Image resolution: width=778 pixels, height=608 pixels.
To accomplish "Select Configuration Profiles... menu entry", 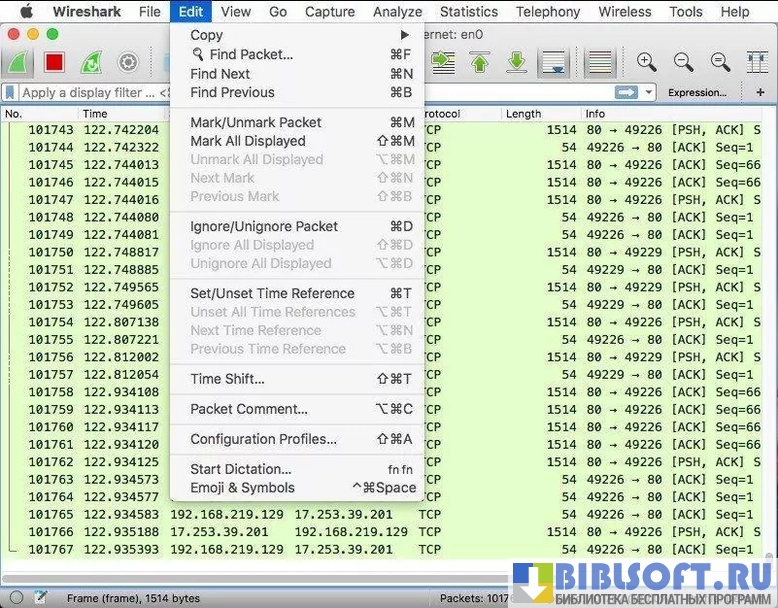I will pyautogui.click(x=263, y=439).
